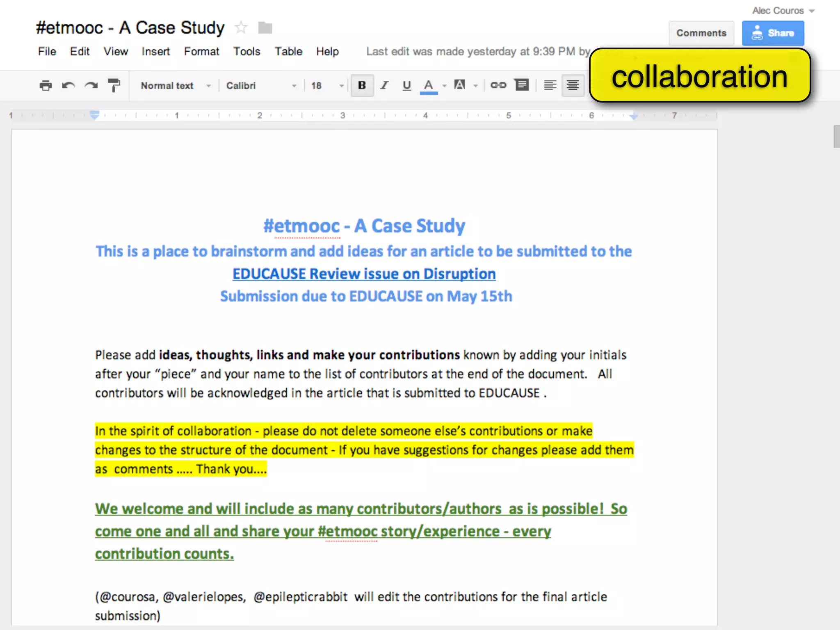Click the Undo arrow icon
840x630 pixels.
[x=68, y=85]
